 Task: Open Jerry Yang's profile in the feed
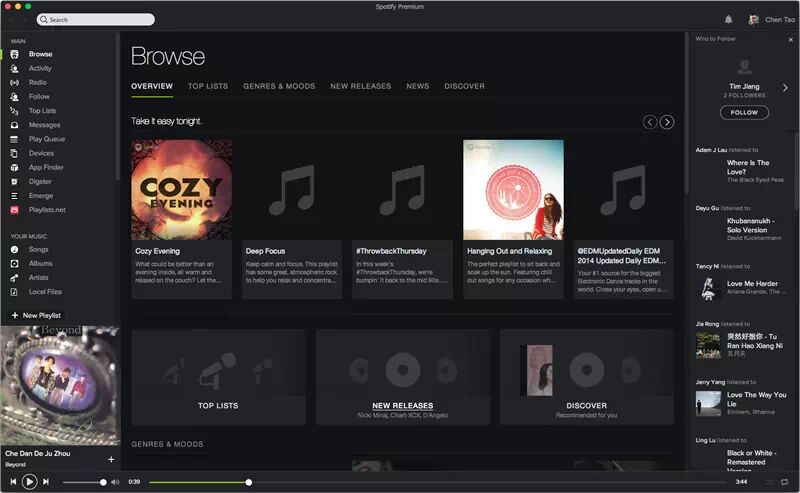pyautogui.click(x=710, y=382)
